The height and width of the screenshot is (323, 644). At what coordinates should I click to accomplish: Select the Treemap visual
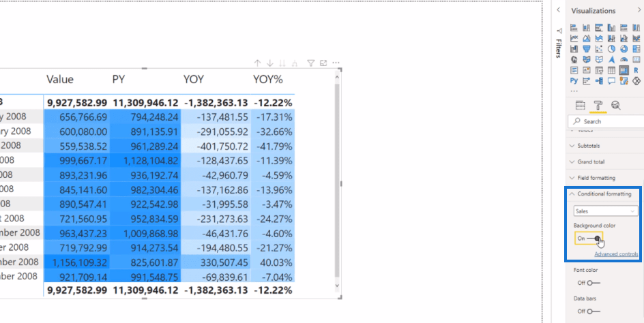[x=636, y=49]
